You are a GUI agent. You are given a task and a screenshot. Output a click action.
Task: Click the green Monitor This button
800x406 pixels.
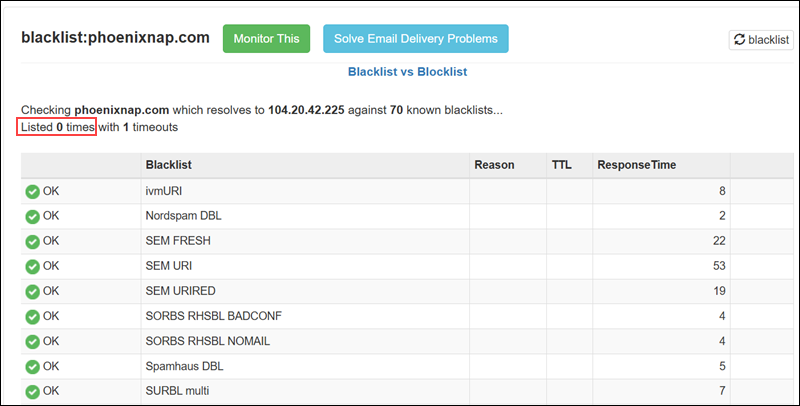(266, 39)
